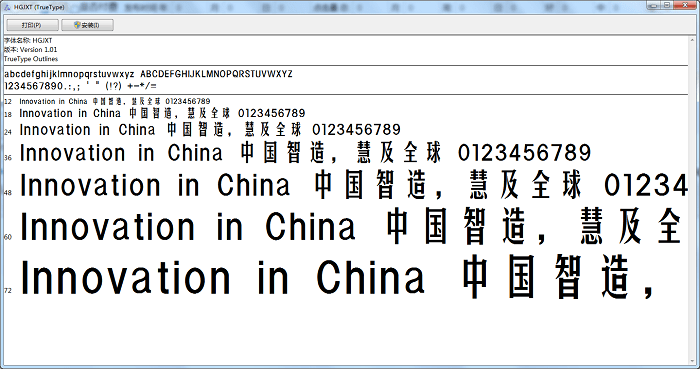Viewport: 700px width, 369px height.
Task: Select the 'Version 1.01' text line
Action: 30,50
